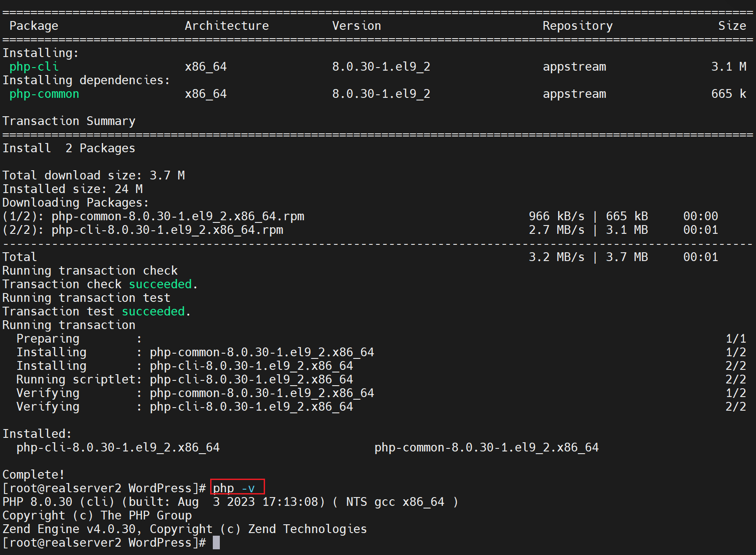Click the Total download size line
Image resolution: width=756 pixels, height=555 pixels.
point(93,175)
